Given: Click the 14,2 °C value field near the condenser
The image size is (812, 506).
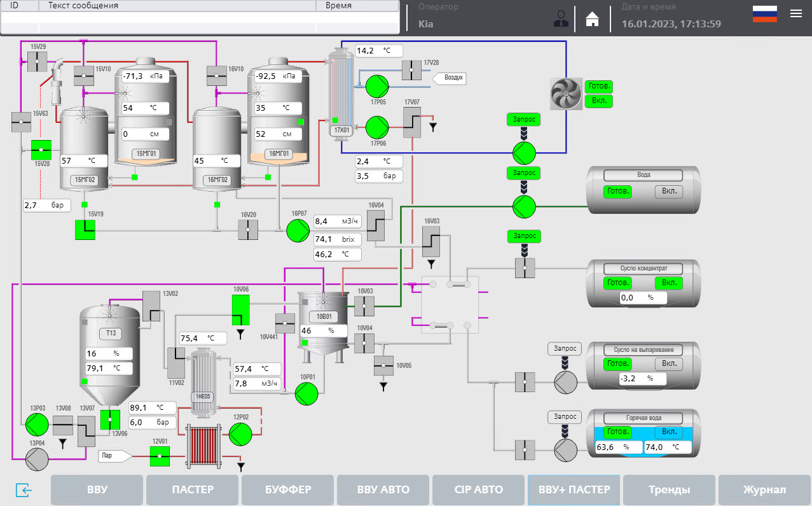Looking at the screenshot, I should point(378,50).
